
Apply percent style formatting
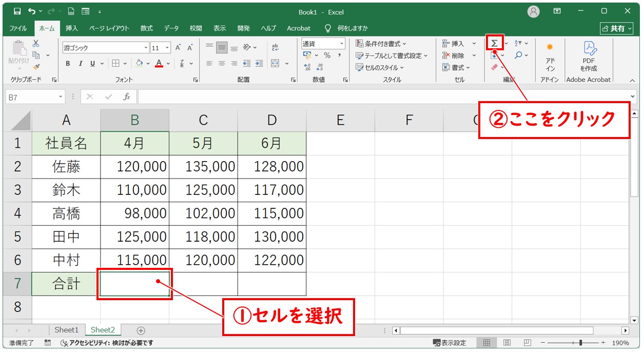[x=327, y=55]
